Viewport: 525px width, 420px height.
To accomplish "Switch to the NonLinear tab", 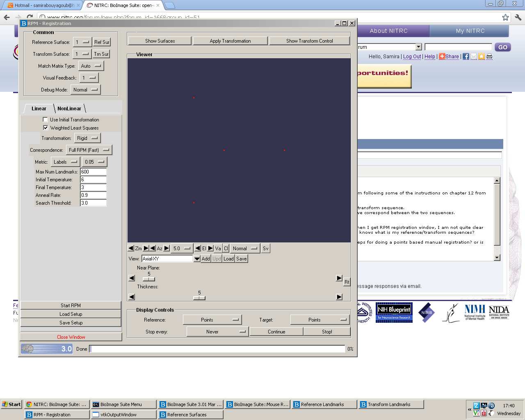I will (x=69, y=109).
